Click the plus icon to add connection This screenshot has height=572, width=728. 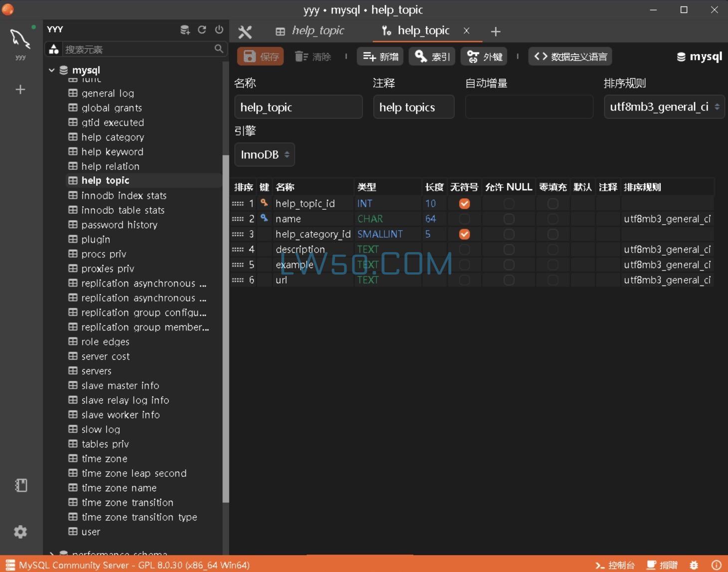pos(20,90)
